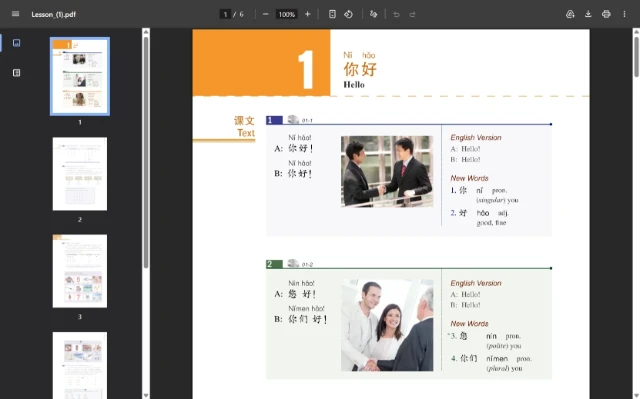This screenshot has width=640, height=399.
Task: Download the Lesson PDF file
Action: coord(588,14)
